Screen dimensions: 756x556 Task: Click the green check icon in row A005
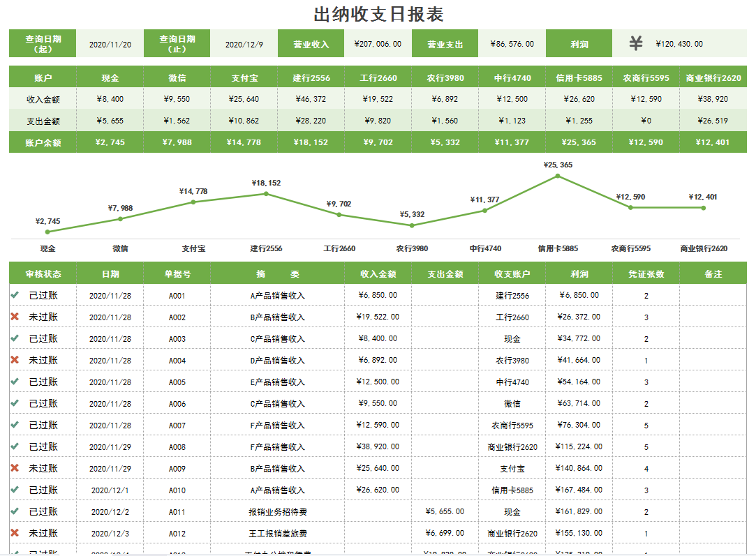[x=15, y=382]
